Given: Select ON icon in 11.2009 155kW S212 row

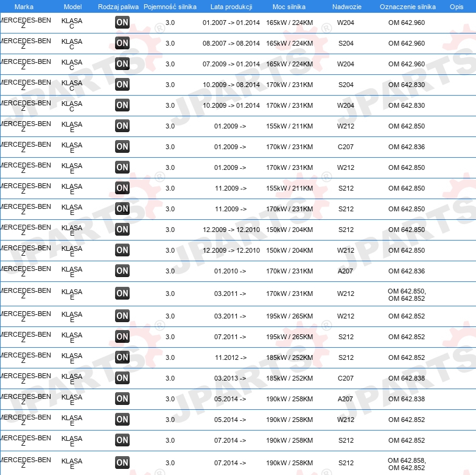Looking at the screenshot, I should (x=122, y=188).
